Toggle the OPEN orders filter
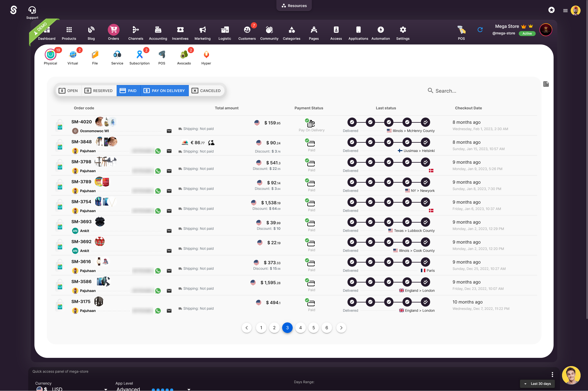 (68, 91)
